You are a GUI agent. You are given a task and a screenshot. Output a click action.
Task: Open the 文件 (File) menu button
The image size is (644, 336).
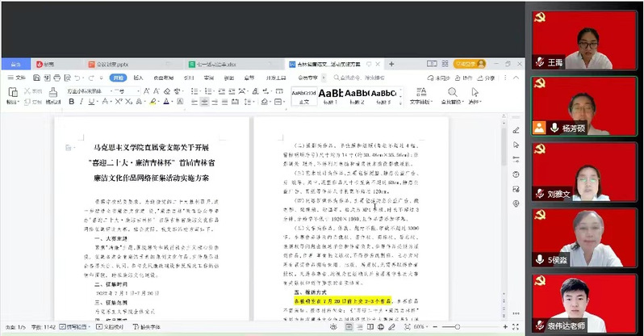point(16,78)
